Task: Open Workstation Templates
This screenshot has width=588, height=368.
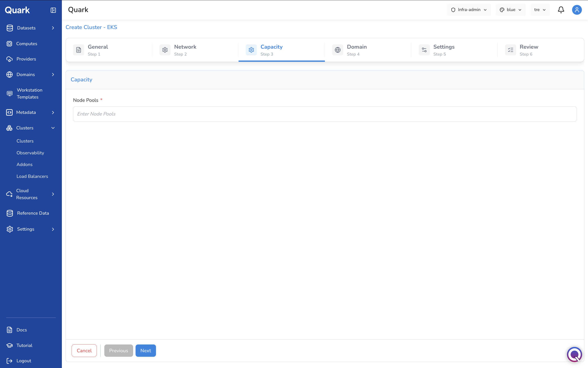Action: (x=30, y=93)
